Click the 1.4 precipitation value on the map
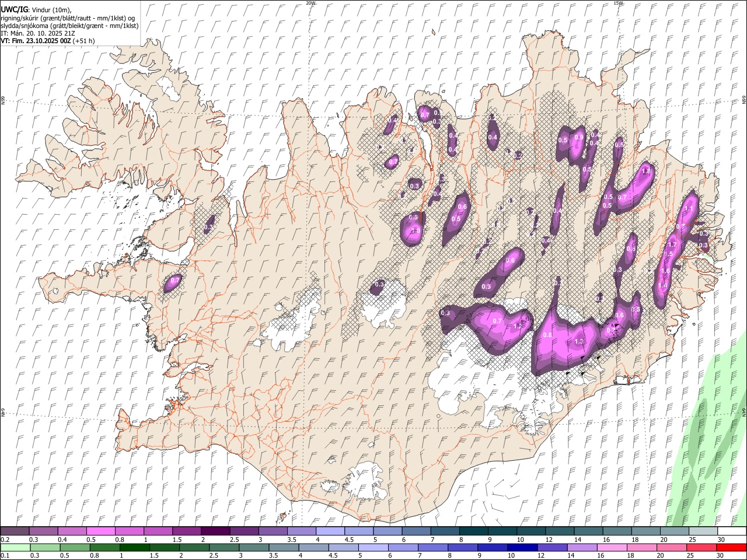The height and width of the screenshot is (560, 747). point(662,286)
